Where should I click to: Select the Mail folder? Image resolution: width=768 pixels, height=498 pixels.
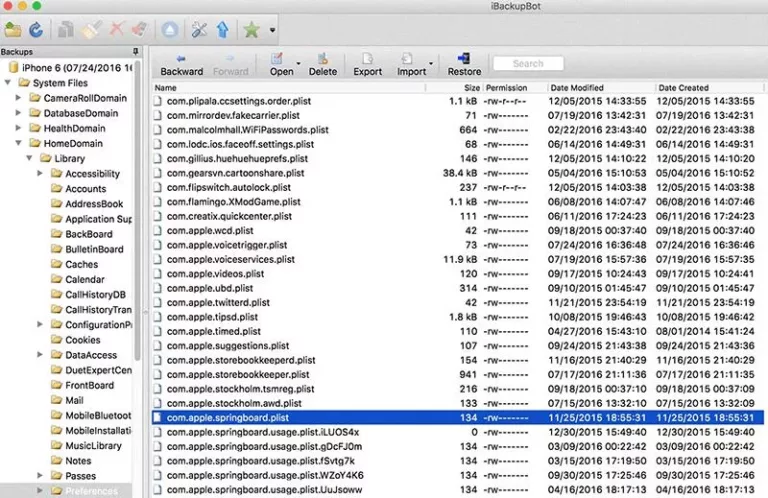point(68,401)
